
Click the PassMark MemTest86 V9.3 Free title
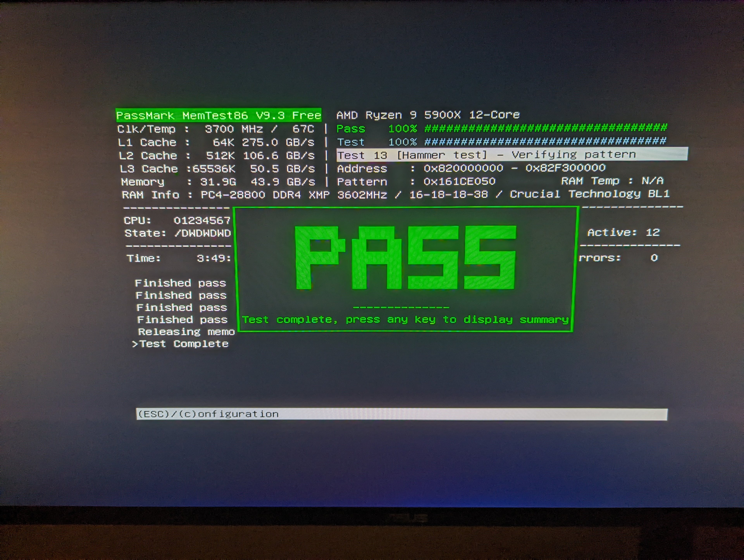pos(218,115)
